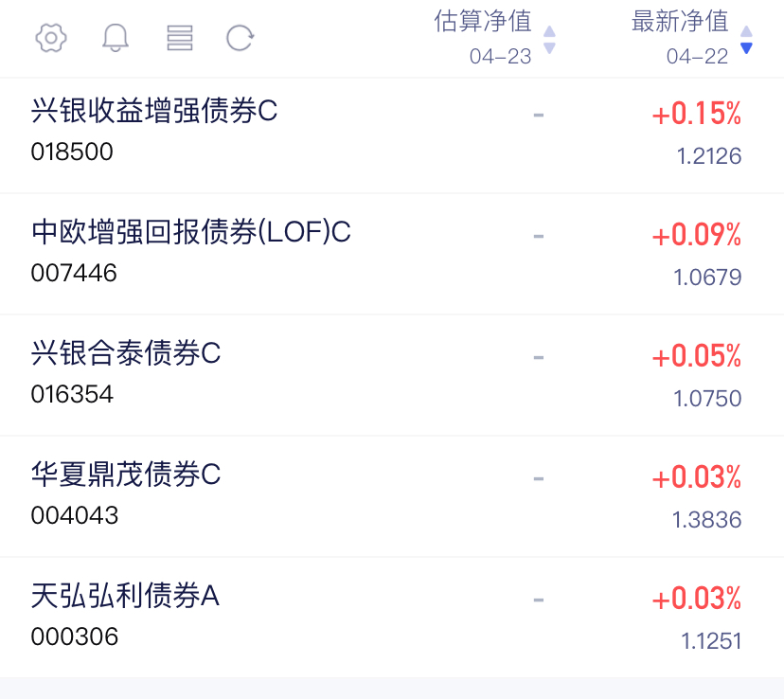Image resolution: width=784 pixels, height=699 pixels.
Task: Refresh fund data with the circular arrow
Action: coord(241,38)
